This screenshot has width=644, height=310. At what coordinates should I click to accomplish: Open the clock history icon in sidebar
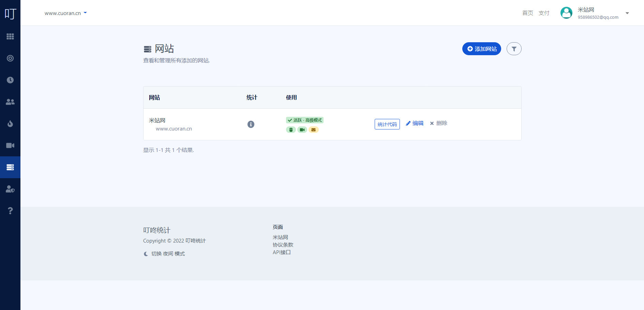pos(10,80)
